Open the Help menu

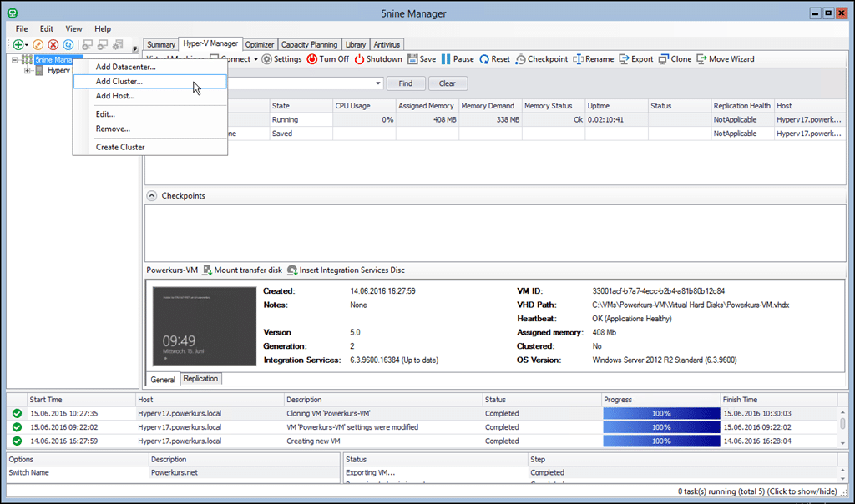[103, 29]
